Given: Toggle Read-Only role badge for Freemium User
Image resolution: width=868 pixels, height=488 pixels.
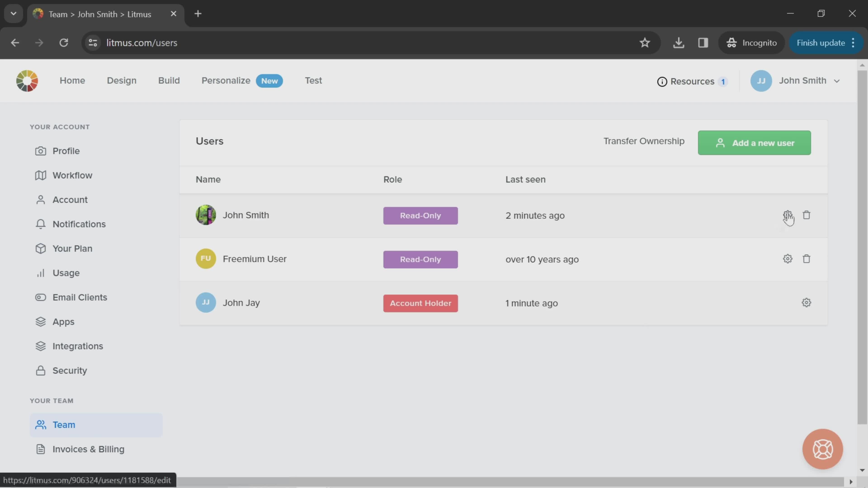Looking at the screenshot, I should click(x=420, y=259).
